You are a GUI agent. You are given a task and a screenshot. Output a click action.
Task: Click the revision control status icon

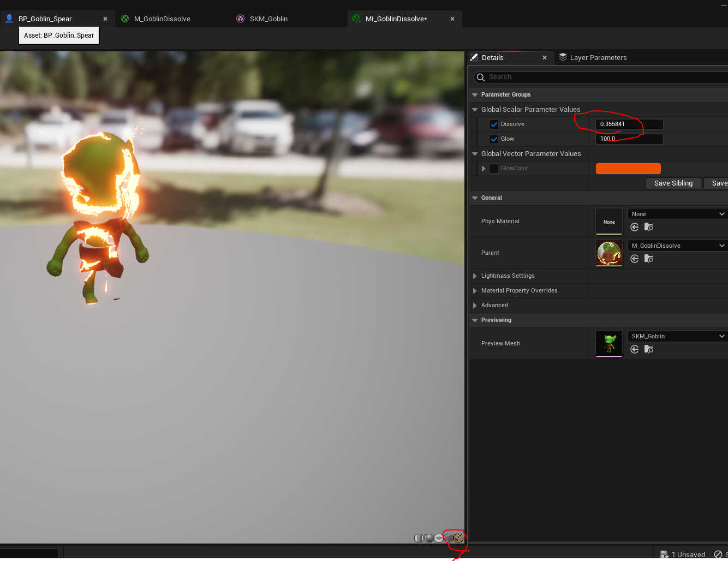[x=718, y=554]
